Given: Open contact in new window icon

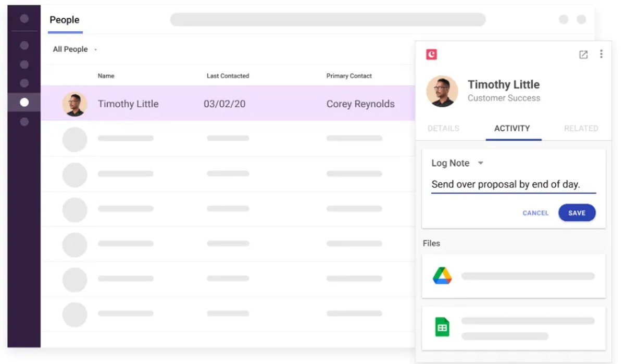Looking at the screenshot, I should [583, 54].
